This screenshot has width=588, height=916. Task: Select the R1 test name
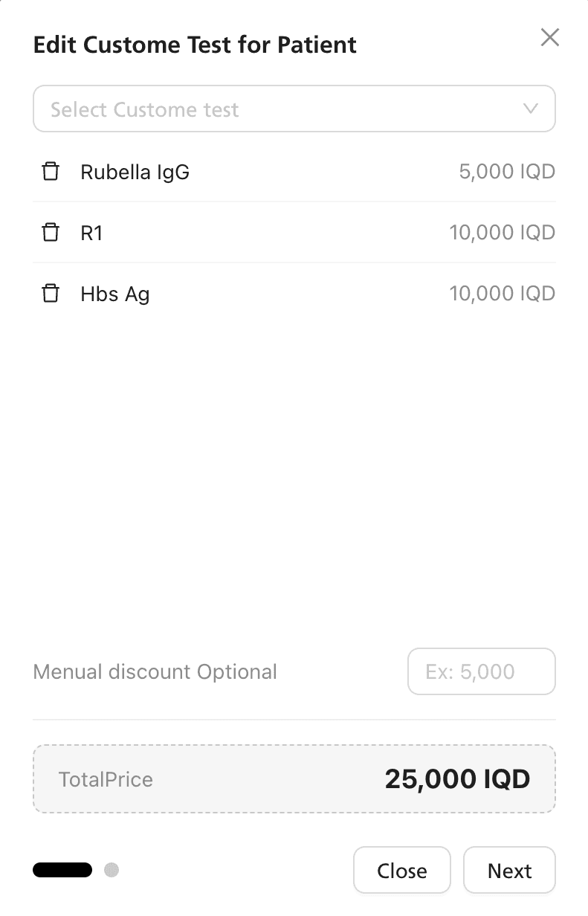pos(91,233)
